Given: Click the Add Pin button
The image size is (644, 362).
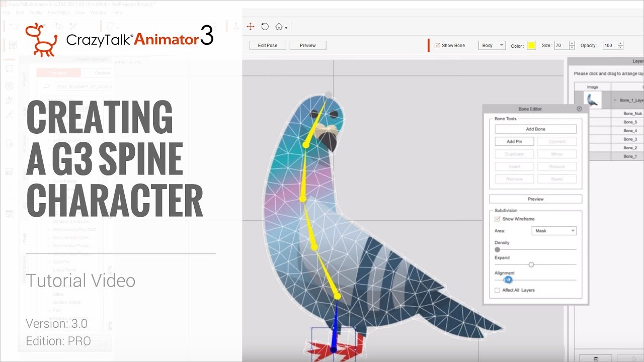Looking at the screenshot, I should click(514, 142).
